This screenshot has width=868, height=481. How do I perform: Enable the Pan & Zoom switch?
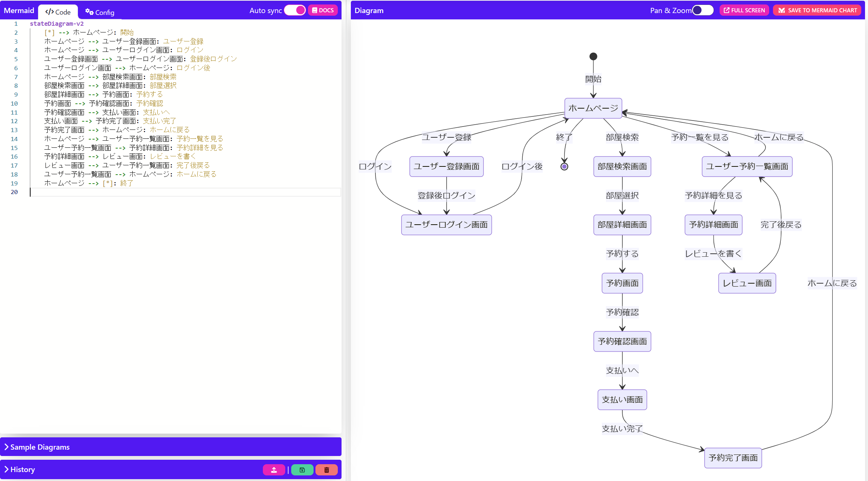(702, 10)
